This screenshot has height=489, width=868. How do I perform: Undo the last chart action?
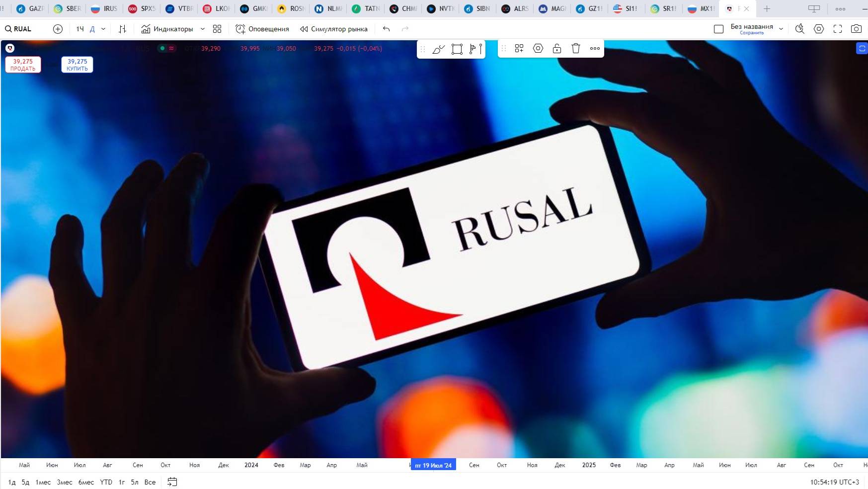point(386,29)
